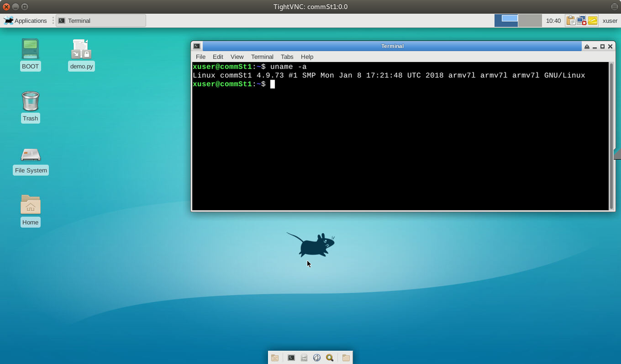Screen dimensions: 621x364
Task: Open Application Finder magnifier in dock
Action: pos(330,357)
